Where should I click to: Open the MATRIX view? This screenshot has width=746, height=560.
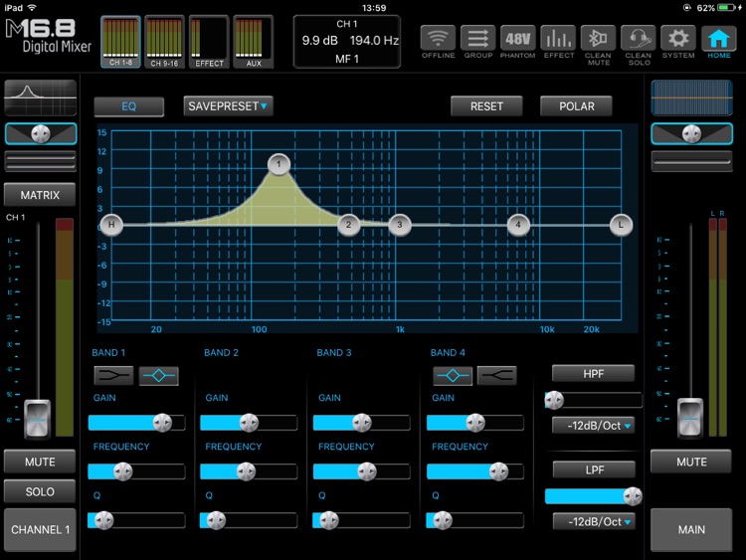pos(40,195)
